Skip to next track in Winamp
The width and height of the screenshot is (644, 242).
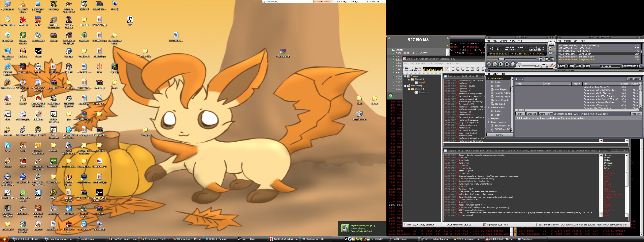click(513, 64)
